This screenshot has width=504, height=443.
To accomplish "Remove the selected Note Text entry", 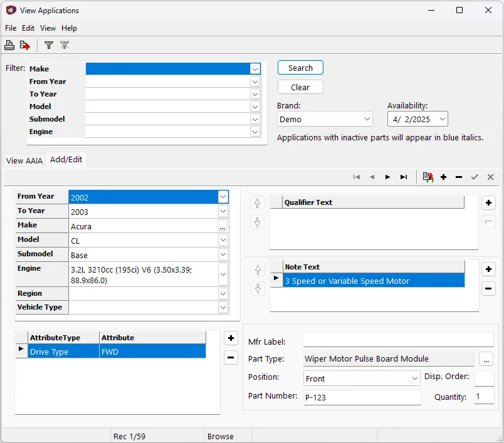I will tap(489, 289).
